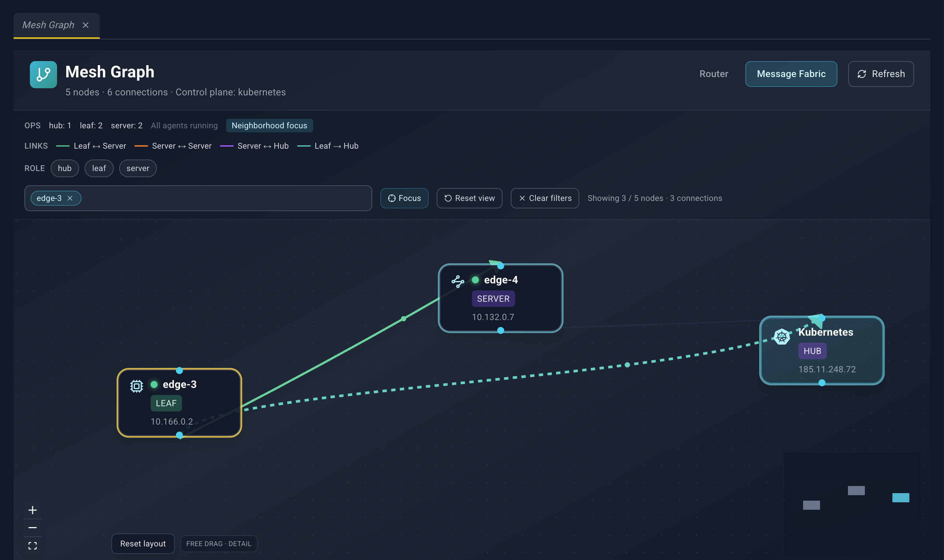Click the Kubernetes IP 185.11.248.72
The image size is (944, 560).
pos(827,369)
